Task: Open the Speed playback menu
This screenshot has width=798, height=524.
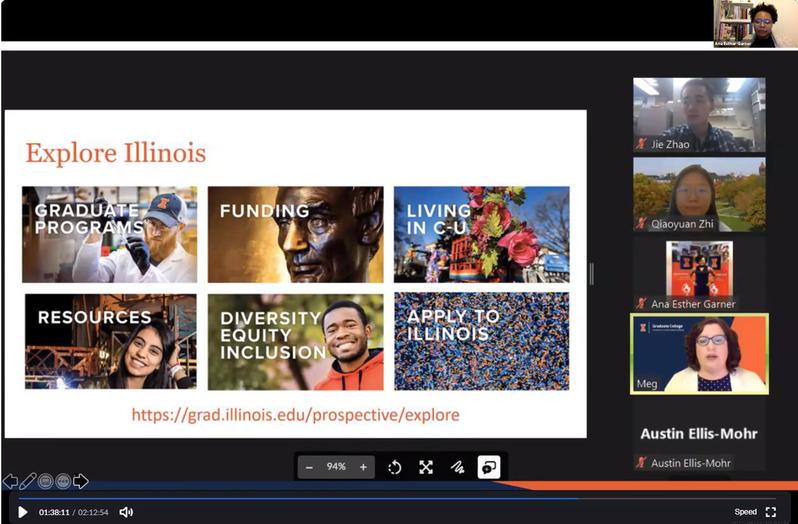Action: tap(745, 512)
